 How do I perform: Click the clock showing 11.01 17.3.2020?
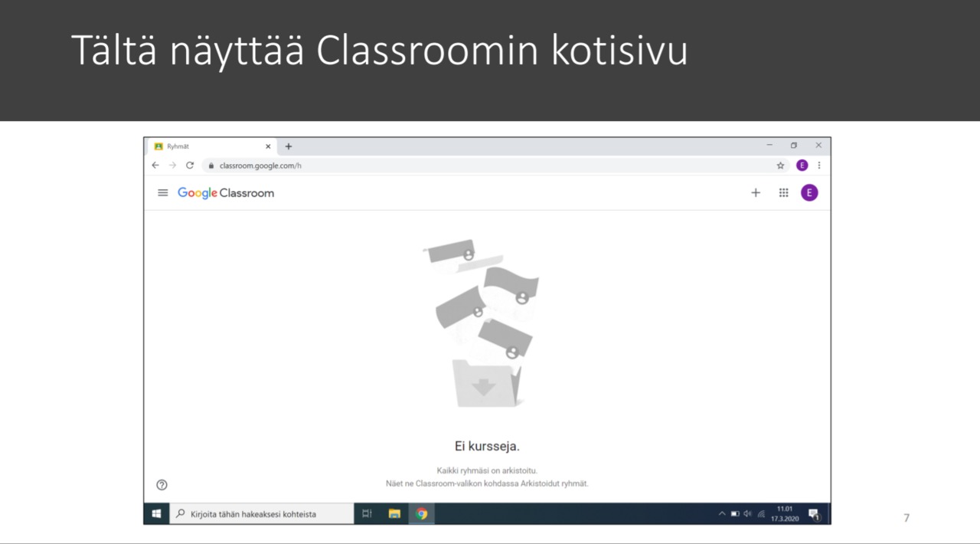(784, 513)
